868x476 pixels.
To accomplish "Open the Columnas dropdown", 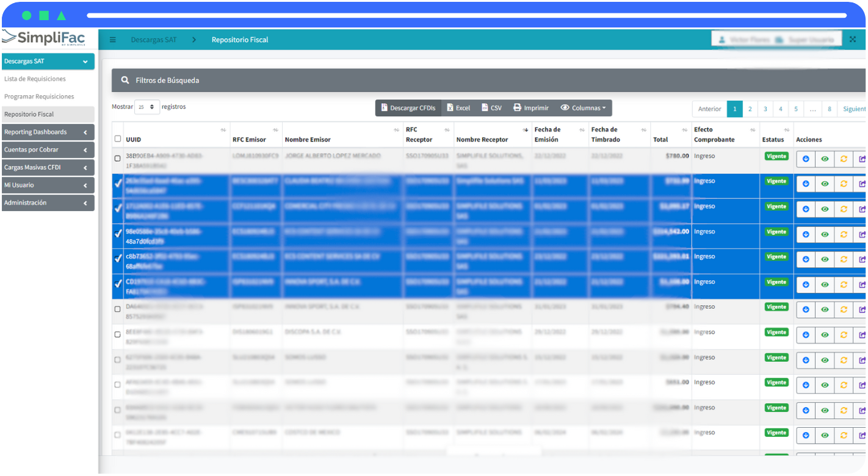I will tap(583, 108).
